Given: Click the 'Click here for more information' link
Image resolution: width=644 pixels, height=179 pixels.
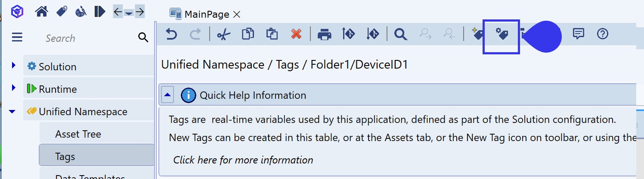Looking at the screenshot, I should click(x=243, y=160).
